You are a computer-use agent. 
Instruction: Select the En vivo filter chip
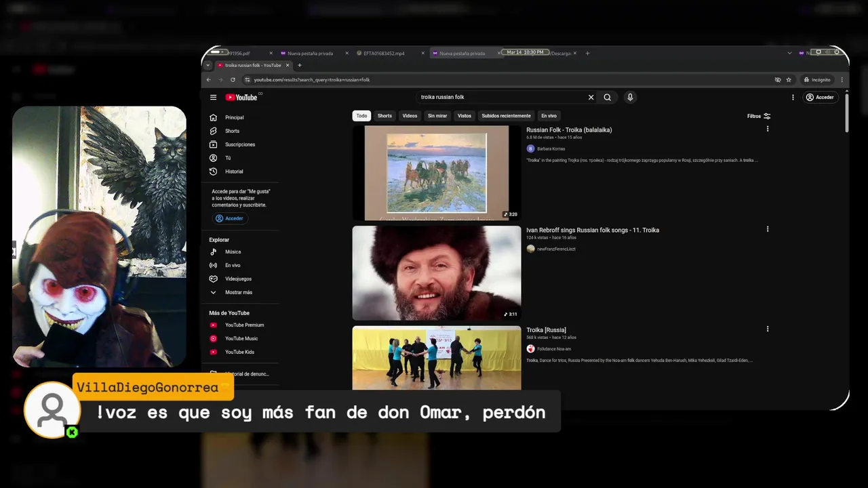tap(549, 116)
